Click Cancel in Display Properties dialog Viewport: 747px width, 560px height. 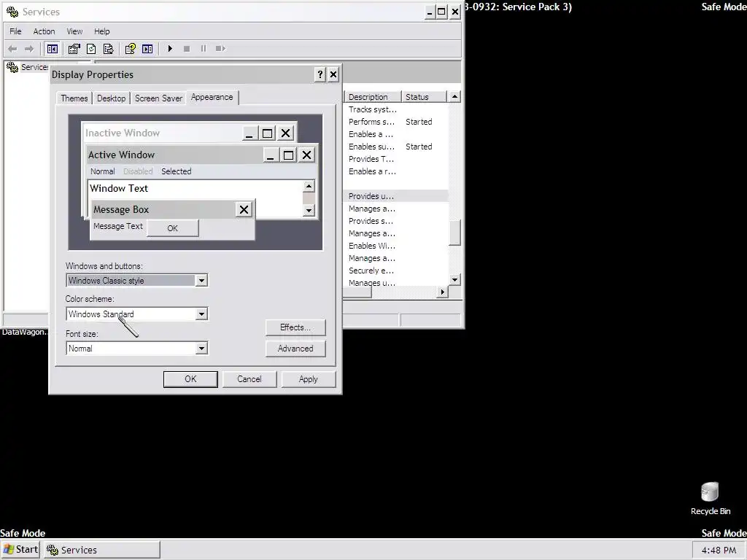tap(249, 379)
